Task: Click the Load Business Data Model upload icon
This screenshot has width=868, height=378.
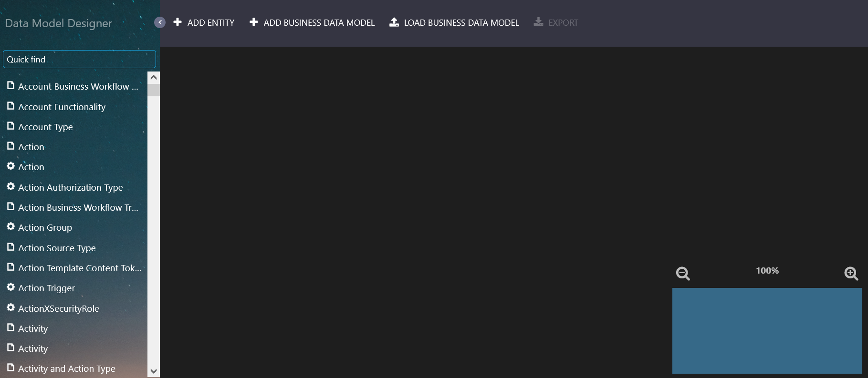Action: click(394, 22)
